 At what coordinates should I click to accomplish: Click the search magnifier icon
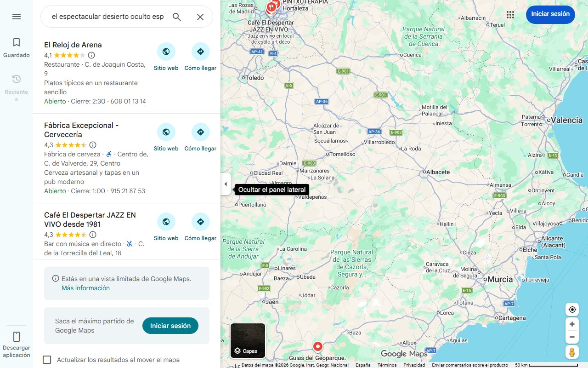pyautogui.click(x=177, y=17)
